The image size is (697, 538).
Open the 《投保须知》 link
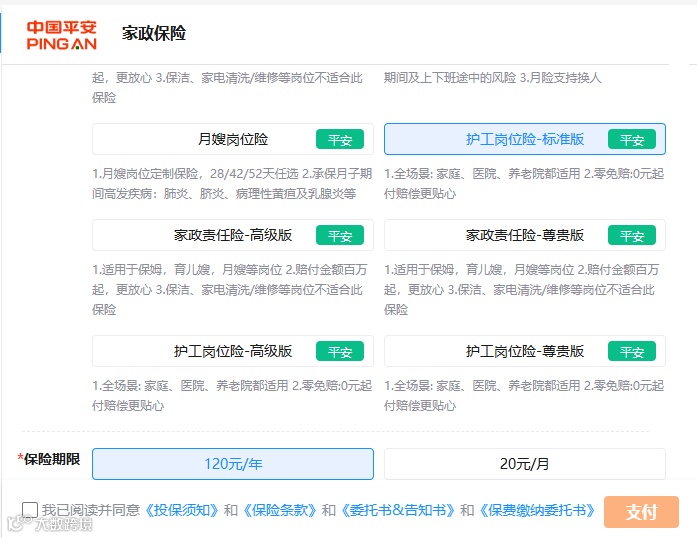tap(182, 510)
